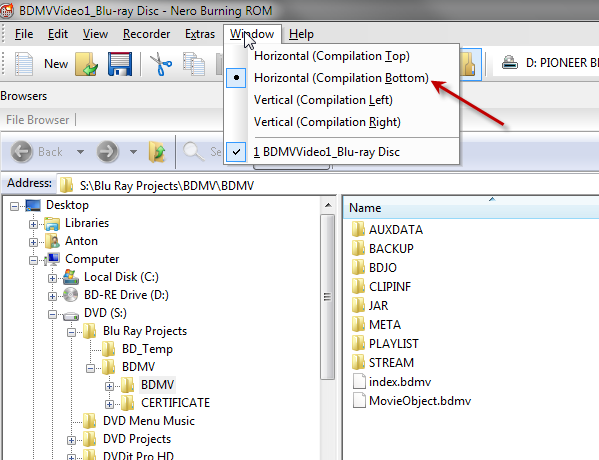Collapse the Blu Ray Projects node
Screen dimensions: 599x460
[71, 332]
